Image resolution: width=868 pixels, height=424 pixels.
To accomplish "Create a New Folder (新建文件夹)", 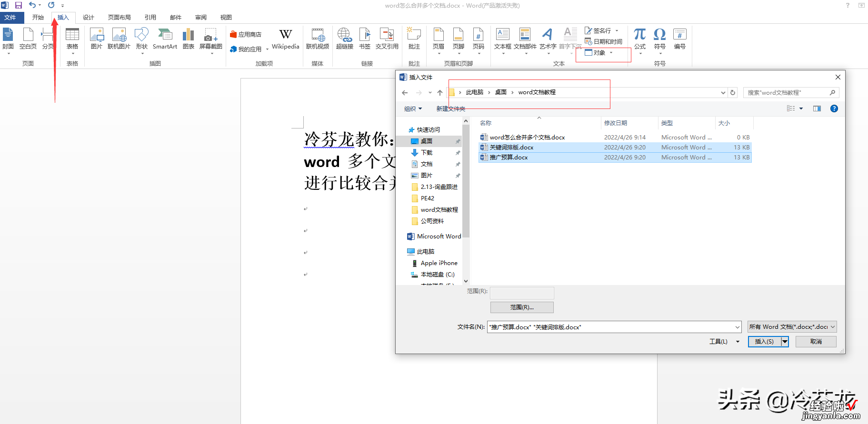I will pos(450,108).
